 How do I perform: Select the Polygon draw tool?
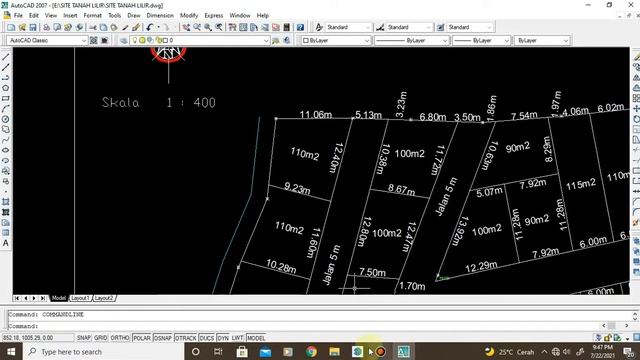click(6, 88)
